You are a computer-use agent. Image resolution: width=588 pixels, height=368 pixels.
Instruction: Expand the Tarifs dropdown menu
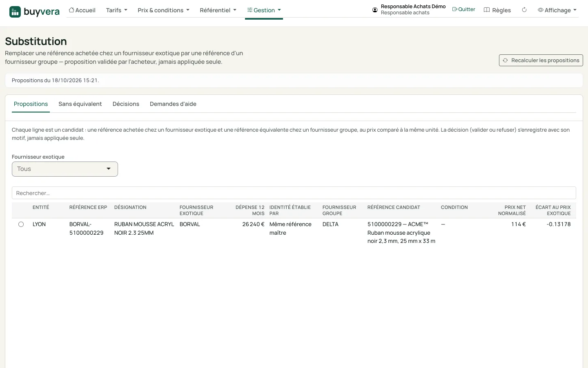pos(116,10)
